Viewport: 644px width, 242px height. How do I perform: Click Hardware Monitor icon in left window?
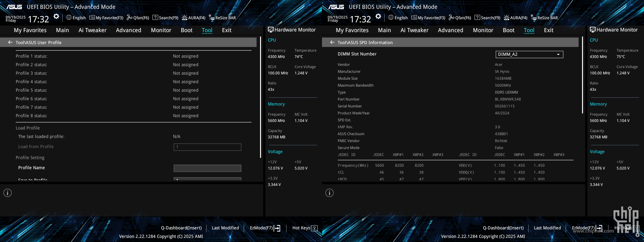[x=270, y=30]
